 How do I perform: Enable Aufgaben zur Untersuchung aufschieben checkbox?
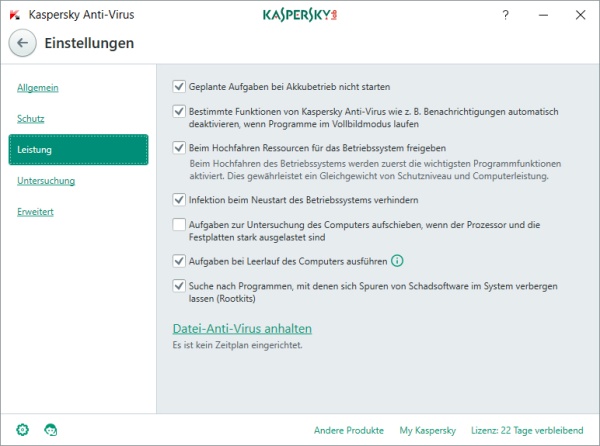coord(179,225)
